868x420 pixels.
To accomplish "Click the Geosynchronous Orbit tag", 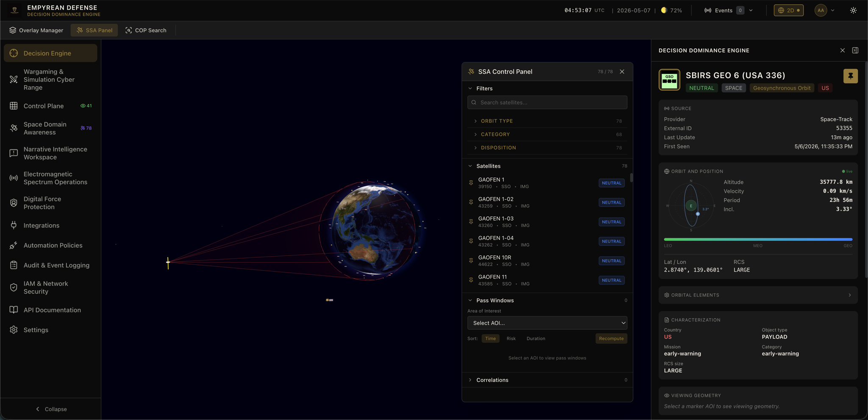I will tap(782, 88).
